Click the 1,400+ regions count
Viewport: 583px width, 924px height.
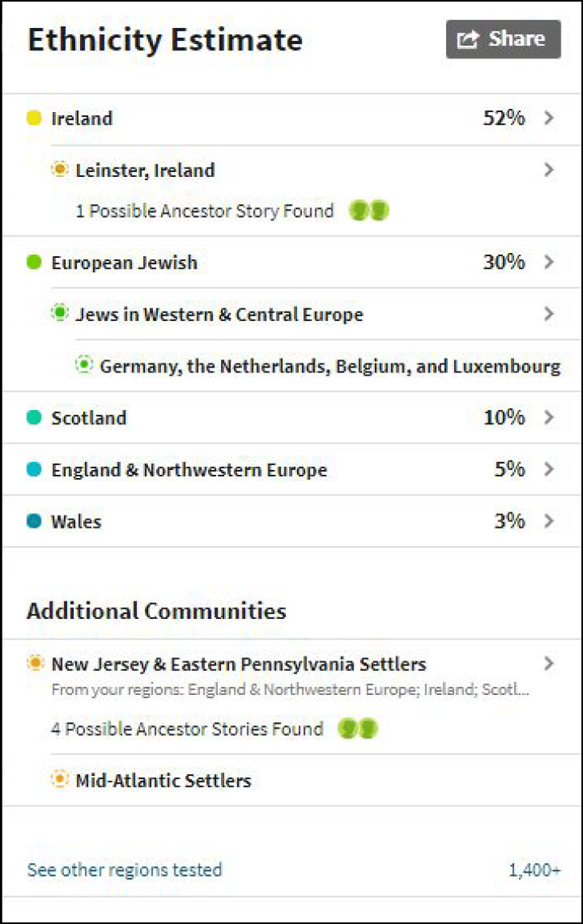pos(534,870)
